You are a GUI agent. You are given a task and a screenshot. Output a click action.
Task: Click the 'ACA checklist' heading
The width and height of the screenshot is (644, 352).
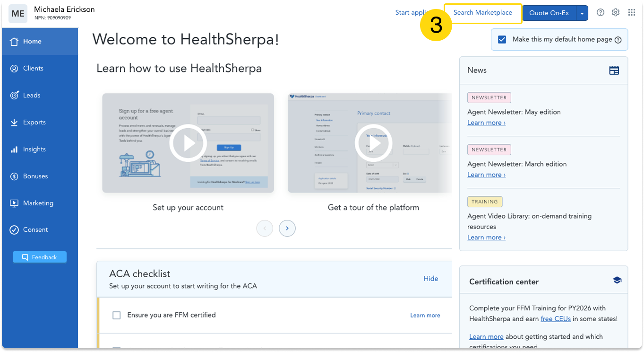[x=140, y=274]
